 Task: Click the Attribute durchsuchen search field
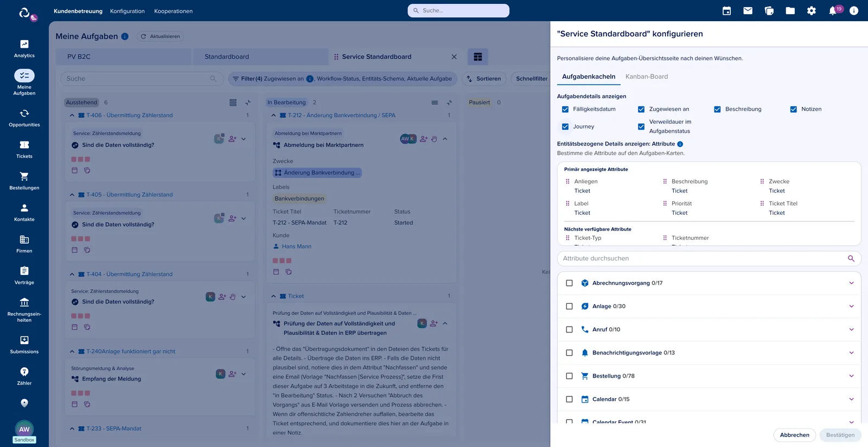[709, 259]
